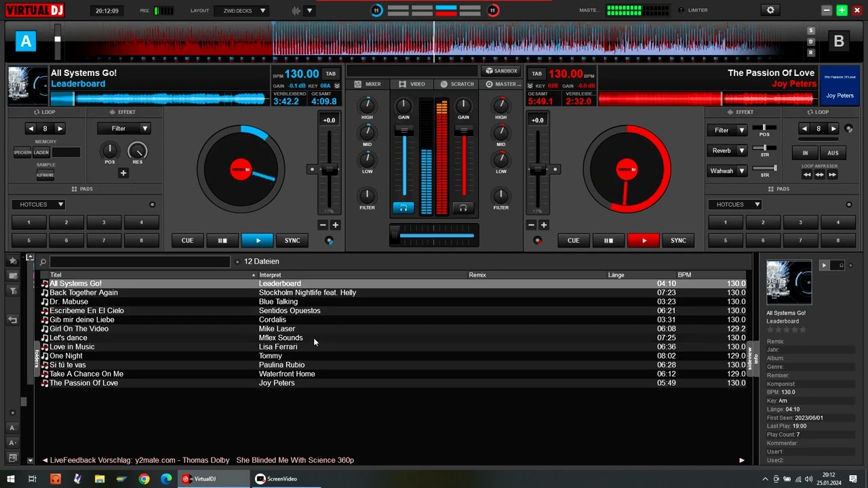Click deck B Filter POS slider

click(x=765, y=127)
